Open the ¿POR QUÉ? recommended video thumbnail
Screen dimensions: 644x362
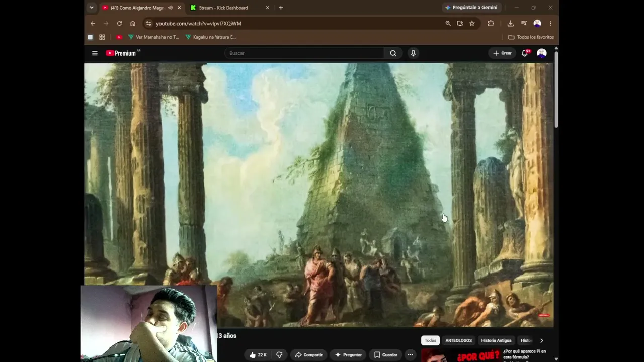coord(460,355)
